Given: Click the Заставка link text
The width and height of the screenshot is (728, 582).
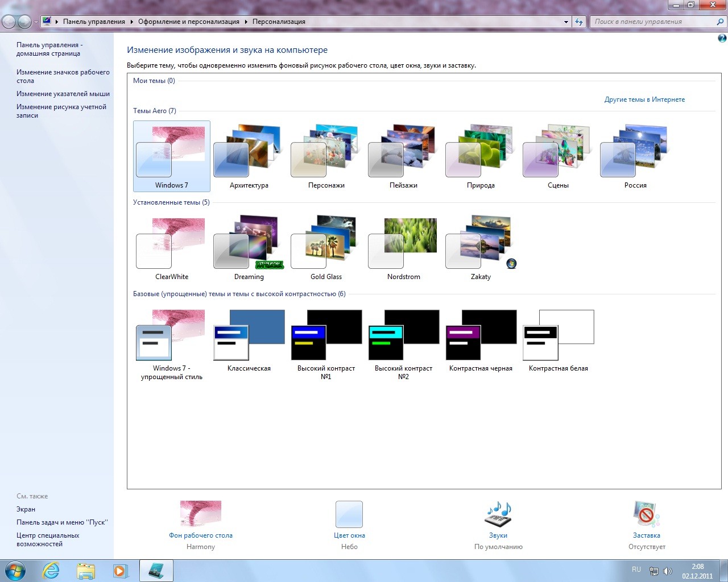Looking at the screenshot, I should (x=647, y=535).
